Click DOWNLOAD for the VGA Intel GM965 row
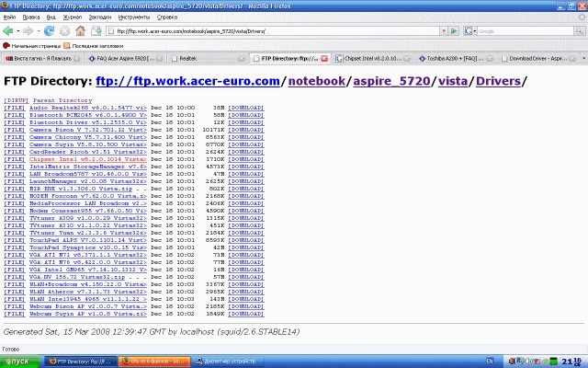 point(246,270)
